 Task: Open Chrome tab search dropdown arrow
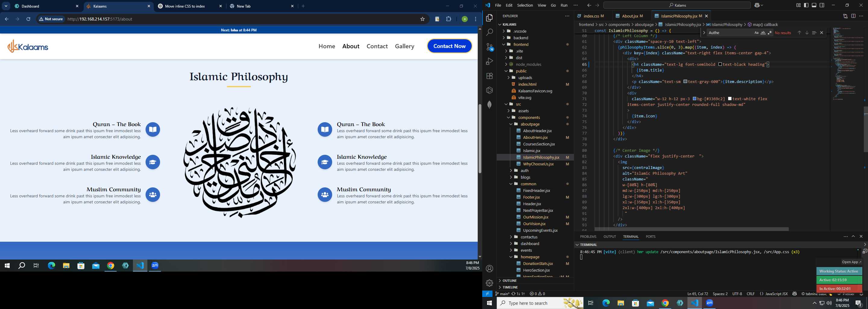tap(6, 6)
